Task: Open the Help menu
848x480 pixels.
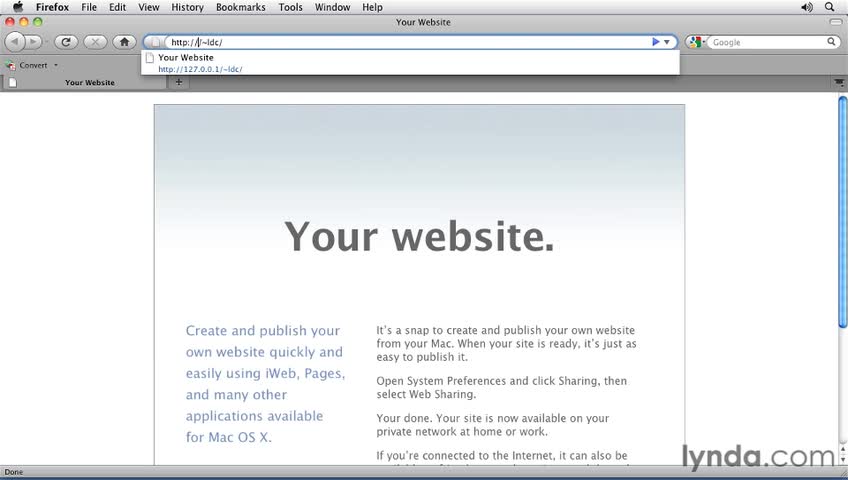Action: pyautogui.click(x=372, y=7)
